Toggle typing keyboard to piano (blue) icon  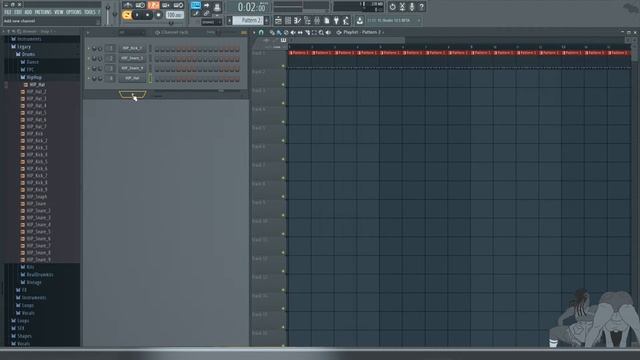[196, 5]
